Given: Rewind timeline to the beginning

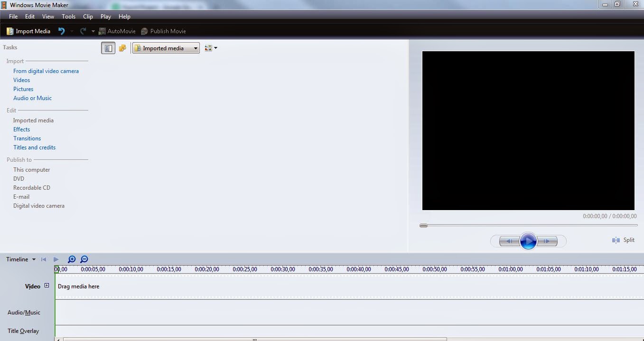Looking at the screenshot, I should pos(44,259).
